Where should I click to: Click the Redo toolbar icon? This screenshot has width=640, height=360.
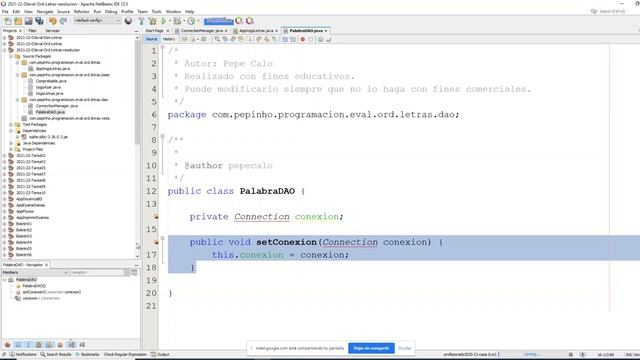tap(63, 21)
